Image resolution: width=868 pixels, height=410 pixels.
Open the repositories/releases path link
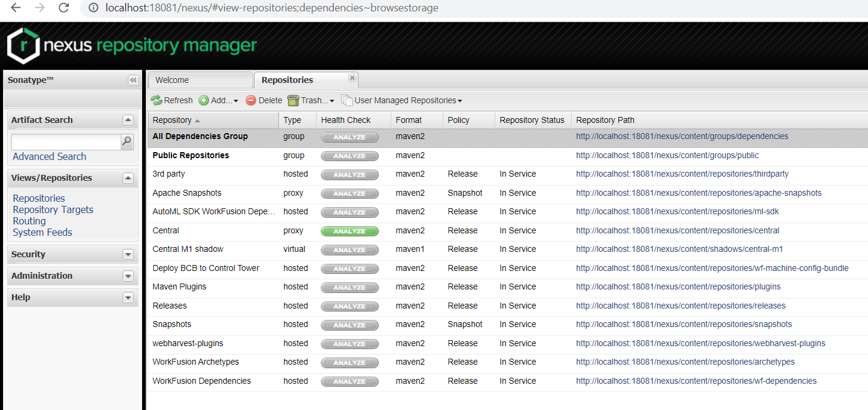point(680,306)
